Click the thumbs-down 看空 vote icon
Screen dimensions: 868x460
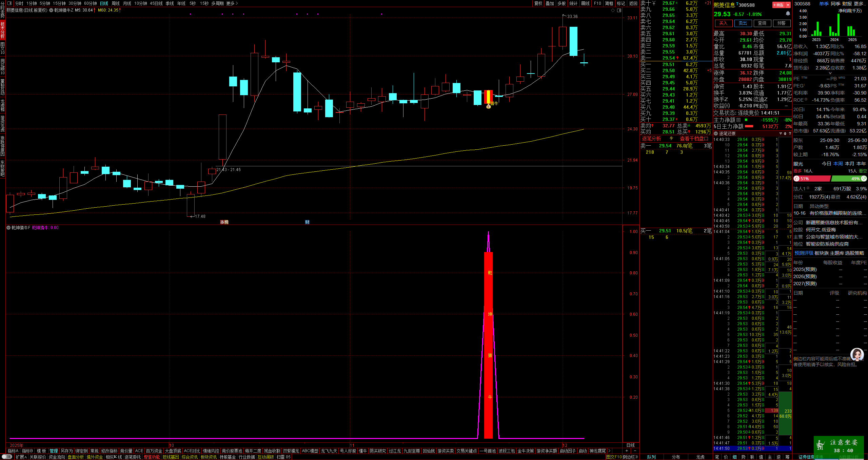click(864, 179)
